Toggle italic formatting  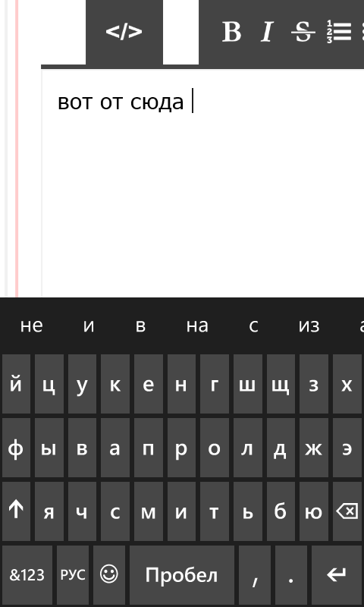[x=267, y=32]
